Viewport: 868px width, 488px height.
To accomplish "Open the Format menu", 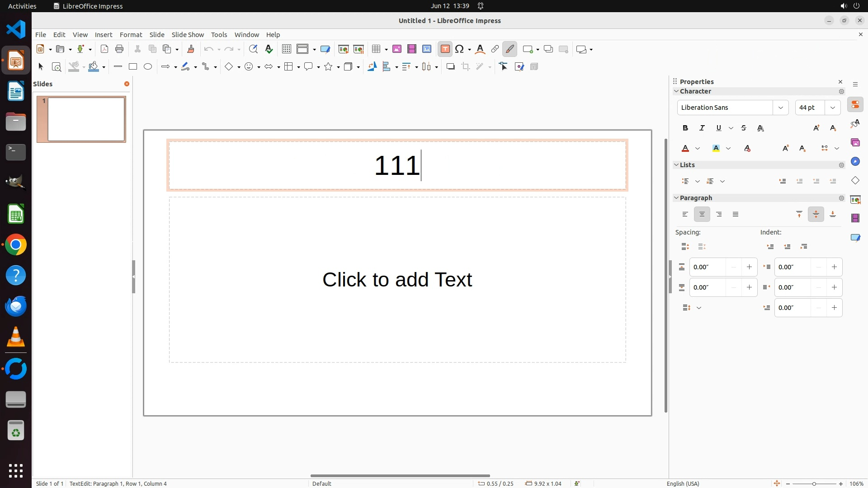I will coord(131,35).
